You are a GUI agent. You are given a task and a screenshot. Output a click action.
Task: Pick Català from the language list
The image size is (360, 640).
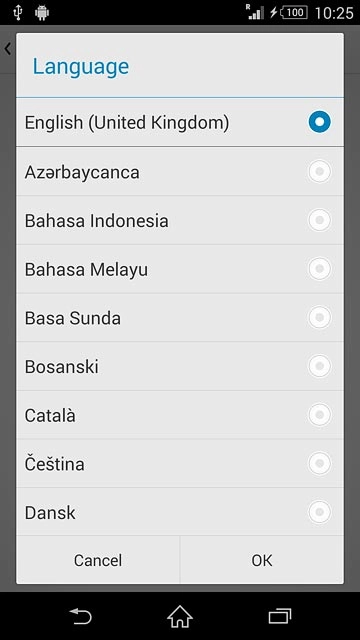pyautogui.click(x=180, y=415)
